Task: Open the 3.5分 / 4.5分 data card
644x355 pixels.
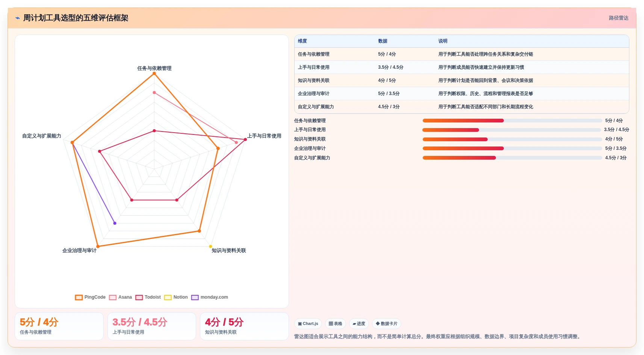Action: click(152, 326)
